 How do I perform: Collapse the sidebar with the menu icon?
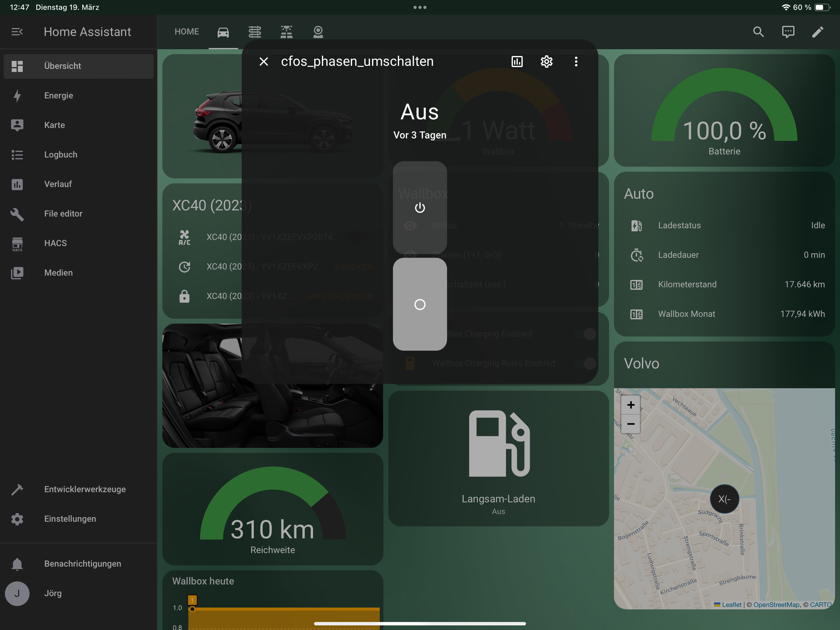[17, 32]
